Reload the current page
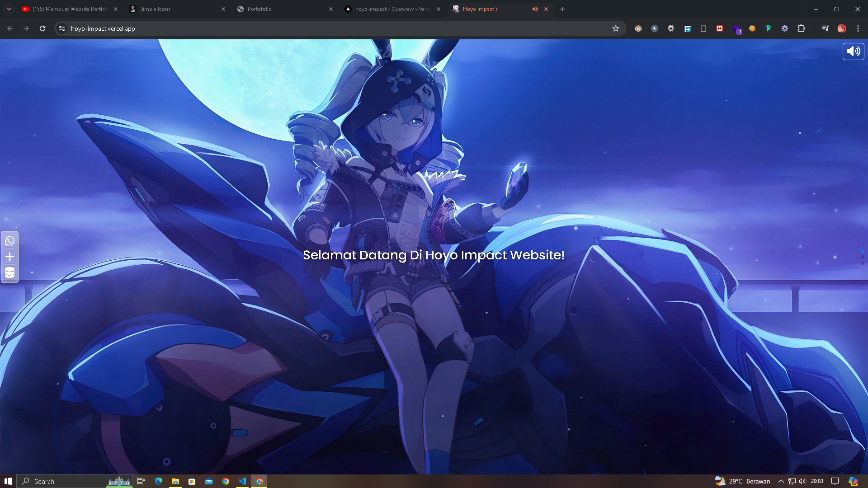Image resolution: width=868 pixels, height=488 pixels. coord(42,28)
